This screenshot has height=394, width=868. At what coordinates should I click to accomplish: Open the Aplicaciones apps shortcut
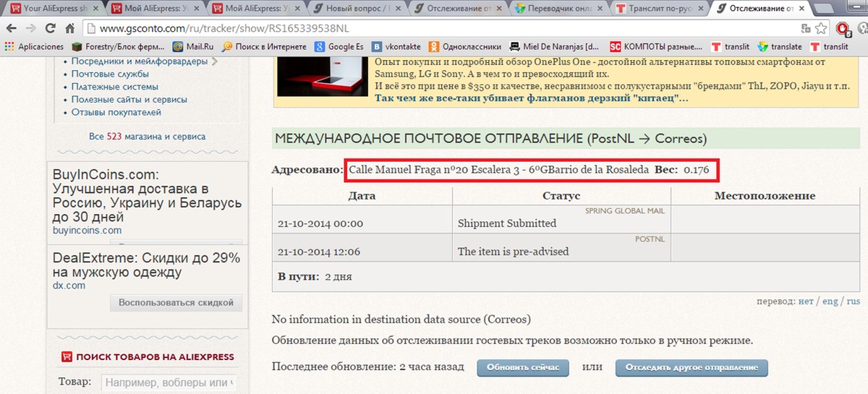coord(34,46)
